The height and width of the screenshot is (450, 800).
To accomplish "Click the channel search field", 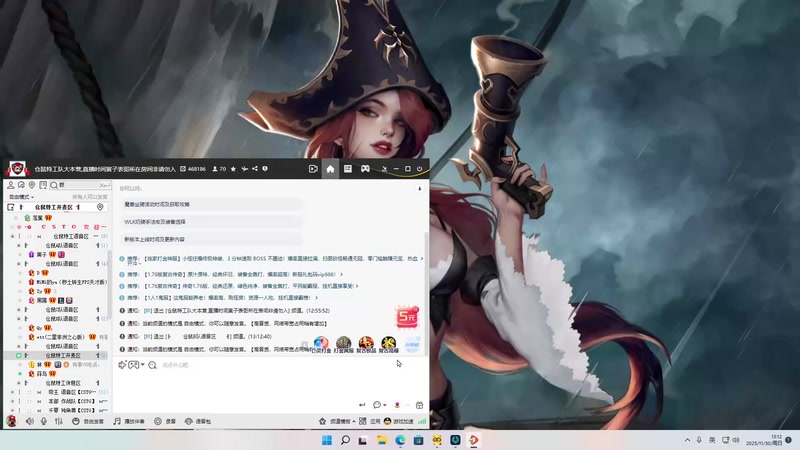I will (78, 185).
